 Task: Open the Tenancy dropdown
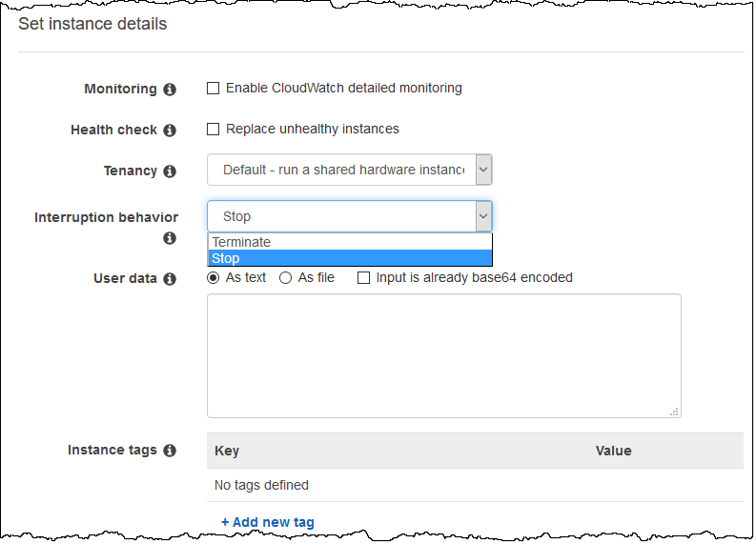pyautogui.click(x=349, y=171)
